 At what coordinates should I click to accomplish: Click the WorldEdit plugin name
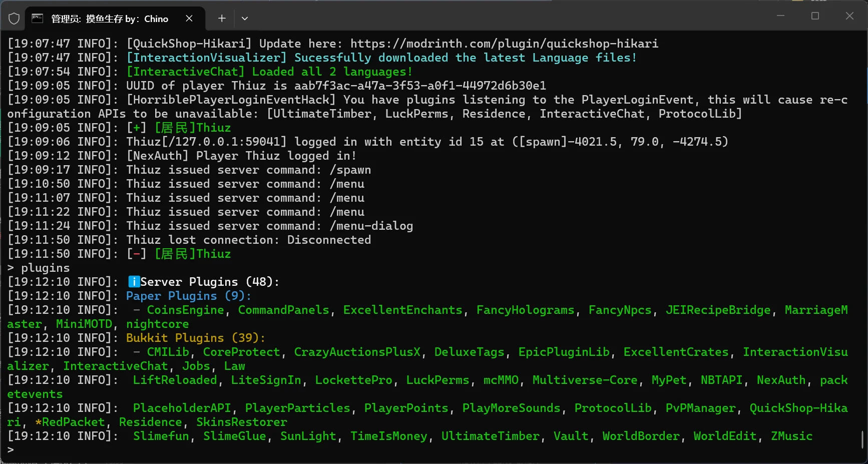pos(725,436)
